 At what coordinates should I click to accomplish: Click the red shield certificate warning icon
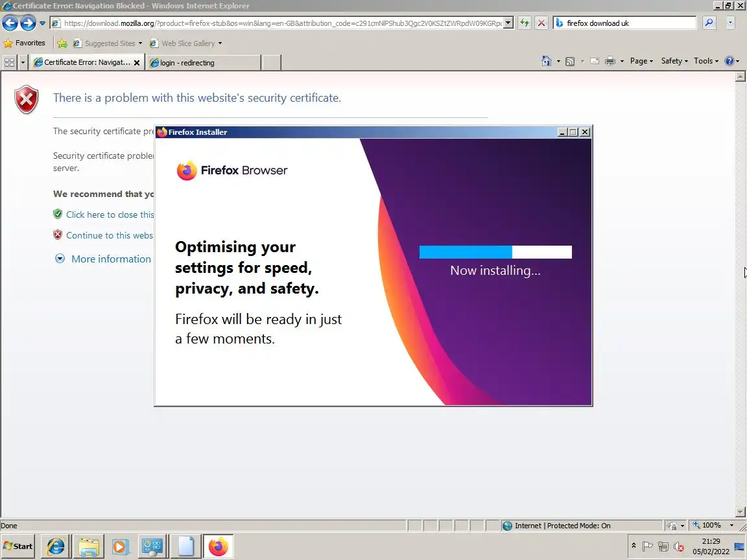(x=27, y=100)
